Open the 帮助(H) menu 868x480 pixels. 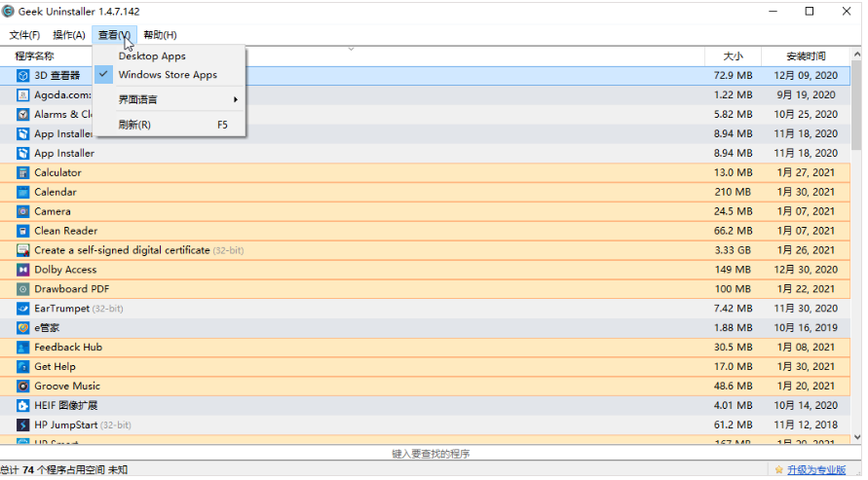pyautogui.click(x=160, y=35)
